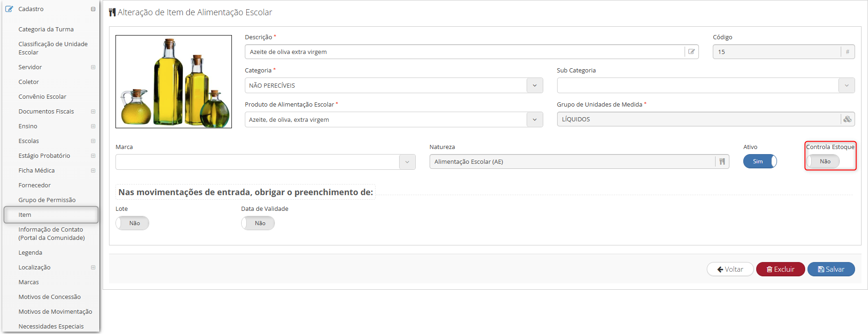Toggle the Ativo switch
Image resolution: width=868 pixels, height=334 pixels.
pos(760,161)
